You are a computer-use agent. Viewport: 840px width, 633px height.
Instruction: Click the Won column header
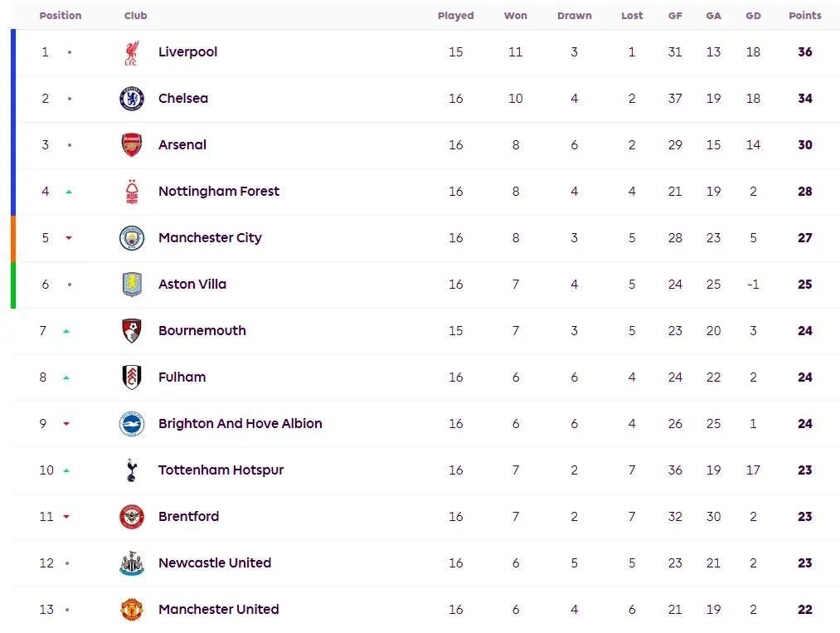[515, 16]
